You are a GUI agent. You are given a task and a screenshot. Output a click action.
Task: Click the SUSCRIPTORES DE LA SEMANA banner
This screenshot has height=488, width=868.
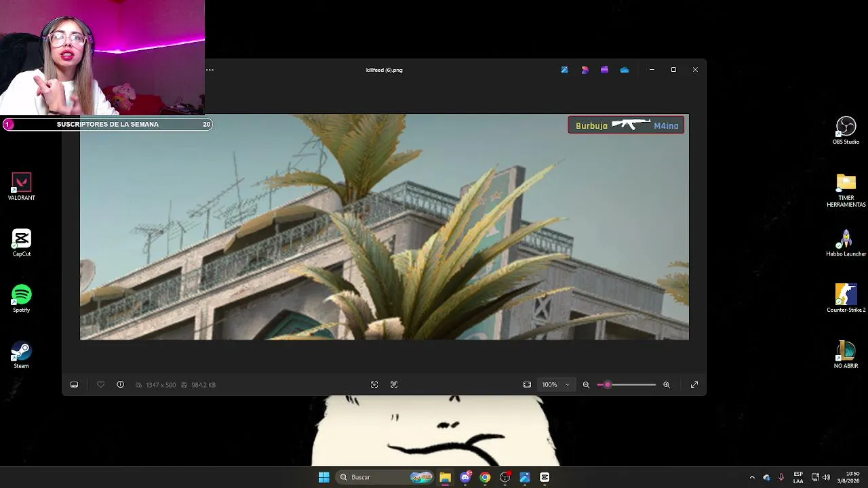(108, 124)
